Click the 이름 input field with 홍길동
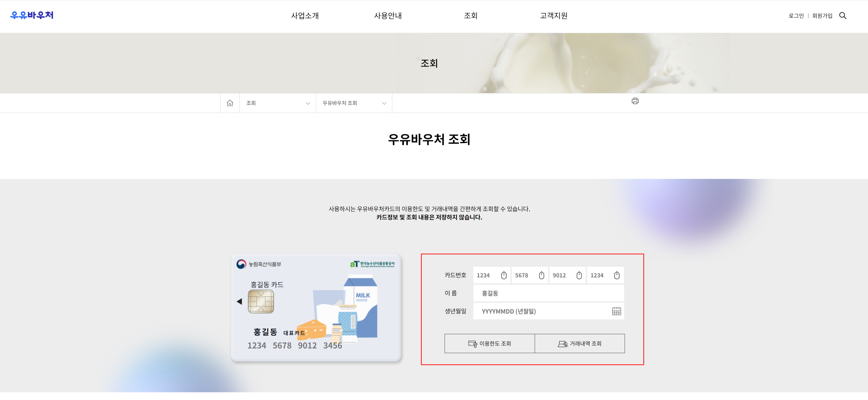Viewport: 868px width, 400px height. tap(549, 293)
